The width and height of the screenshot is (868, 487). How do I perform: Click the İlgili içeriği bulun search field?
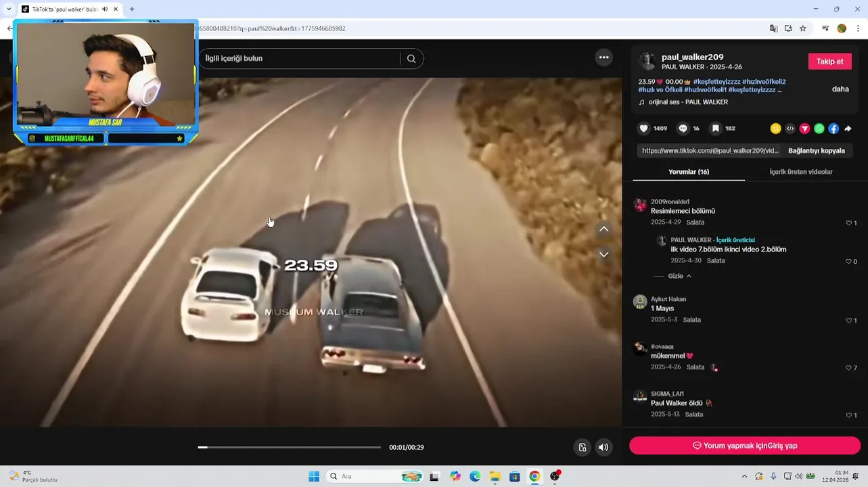[x=301, y=59]
